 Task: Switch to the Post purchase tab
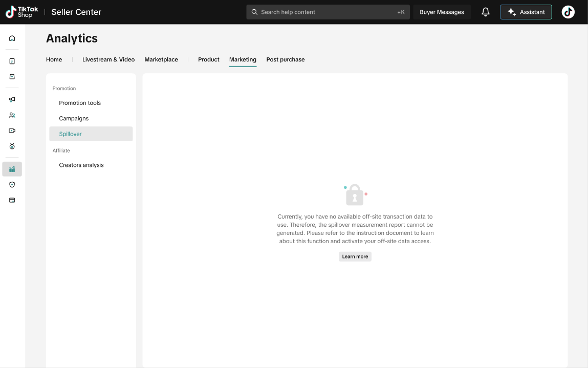point(285,60)
